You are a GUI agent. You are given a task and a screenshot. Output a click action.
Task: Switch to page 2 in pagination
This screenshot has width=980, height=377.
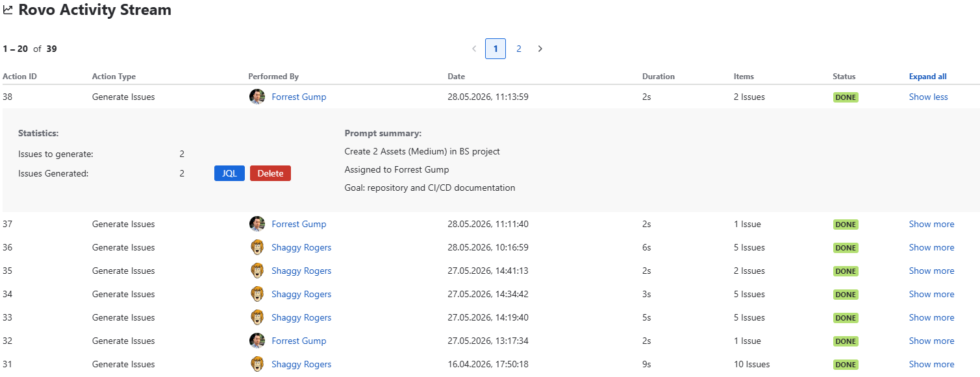(x=519, y=49)
